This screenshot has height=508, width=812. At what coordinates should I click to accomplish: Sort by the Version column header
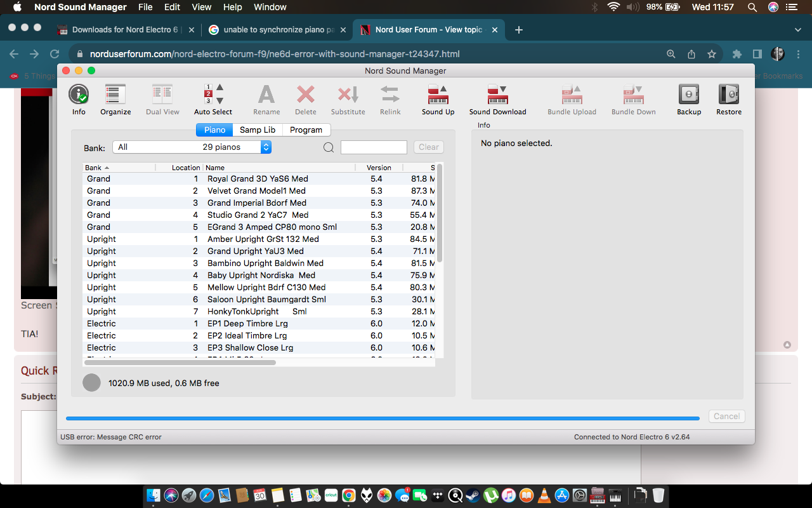point(379,168)
